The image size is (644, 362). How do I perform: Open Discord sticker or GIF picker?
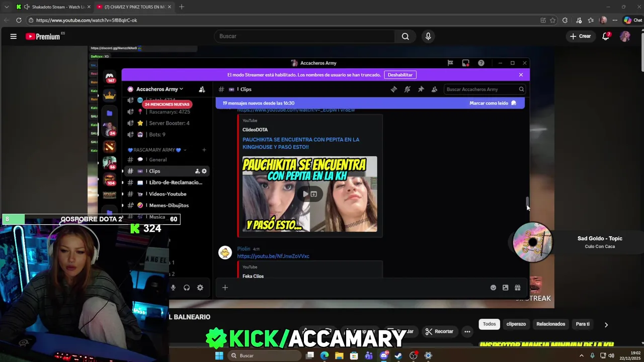pos(505,288)
